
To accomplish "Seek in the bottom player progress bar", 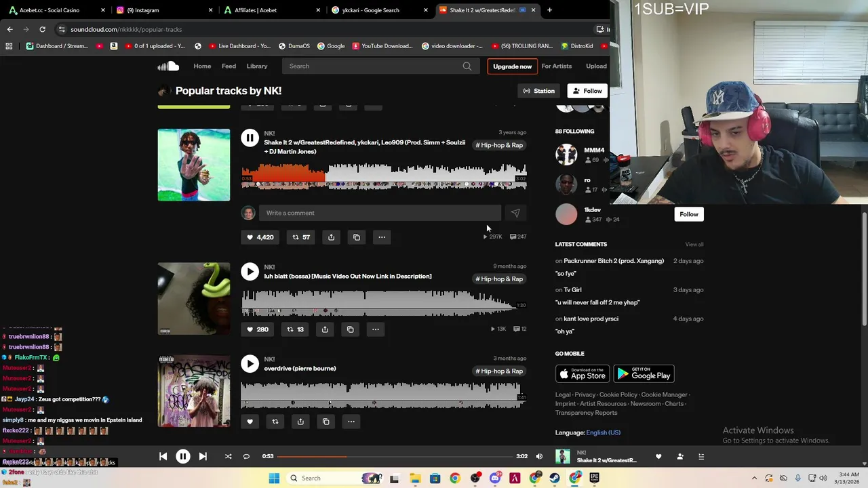I will (395, 456).
